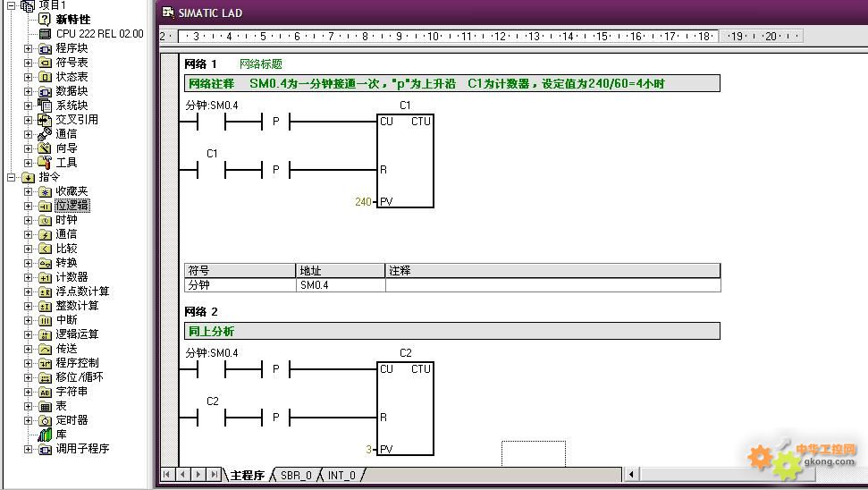Expand the 程序控制 tree node
Image resolution: width=868 pixels, height=490 pixels.
(29, 363)
